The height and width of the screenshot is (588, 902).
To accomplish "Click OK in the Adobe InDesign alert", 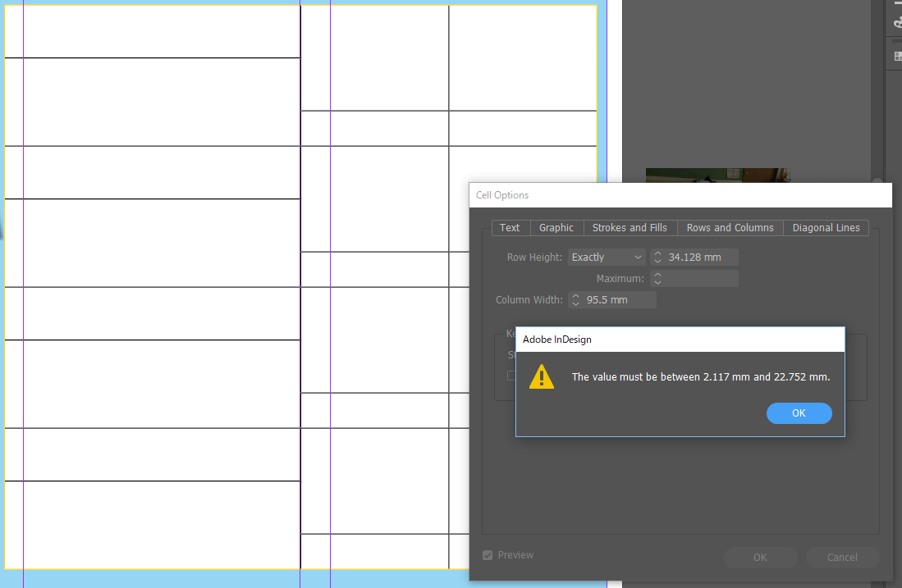I will (799, 413).
